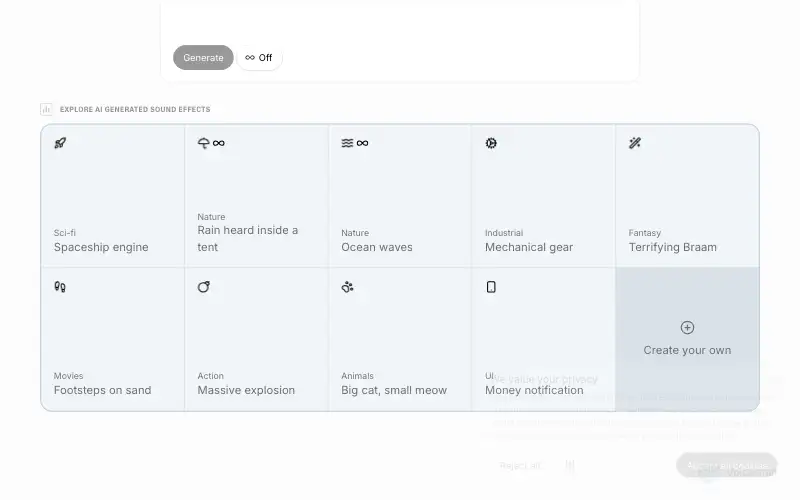Click the footprints icon on Footsteps on sand card
Screen dimensions: 800x500
(60, 287)
